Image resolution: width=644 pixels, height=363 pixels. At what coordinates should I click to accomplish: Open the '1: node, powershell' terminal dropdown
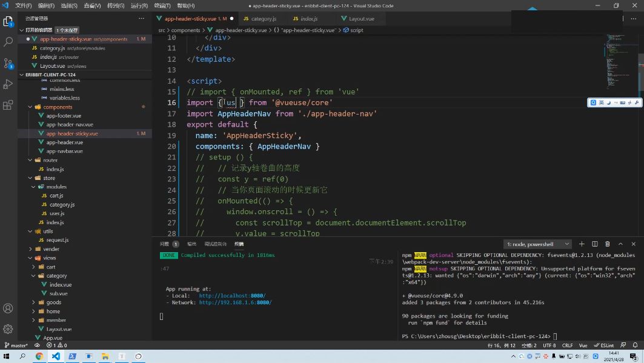tap(537, 244)
